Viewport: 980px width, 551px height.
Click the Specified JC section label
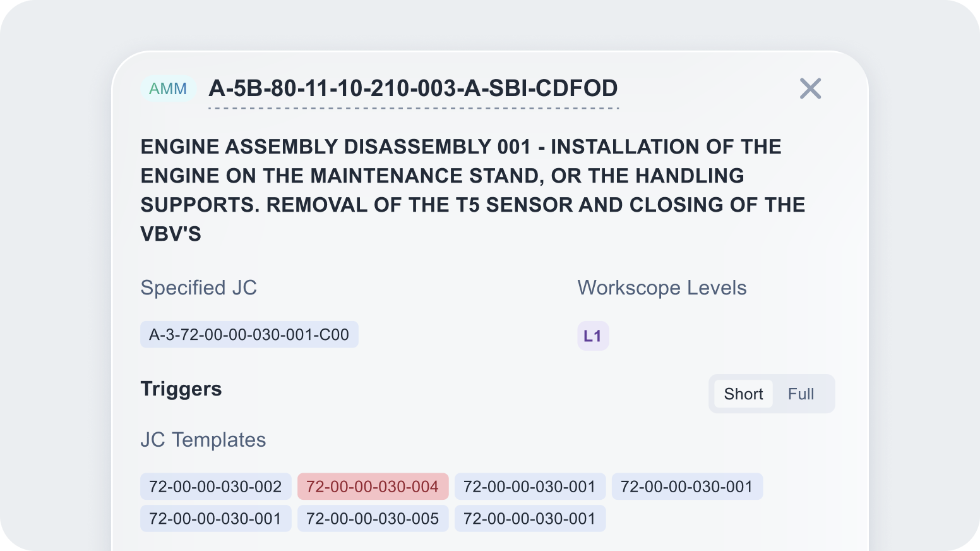click(198, 288)
